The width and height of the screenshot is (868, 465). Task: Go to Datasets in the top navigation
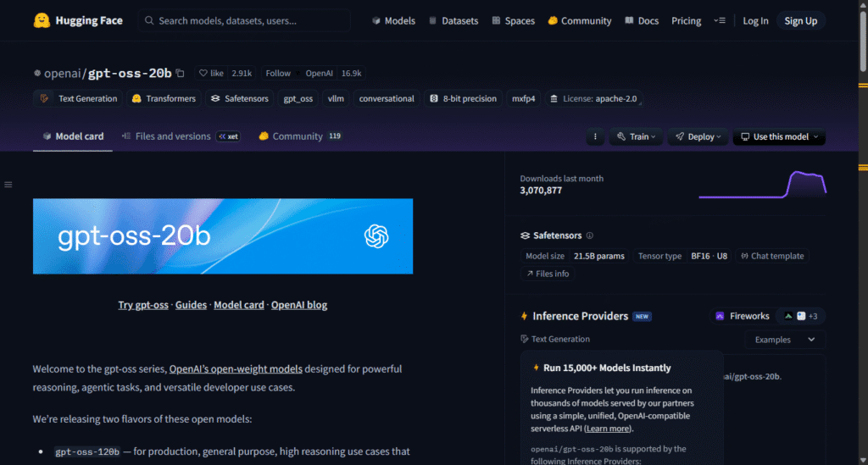click(453, 20)
